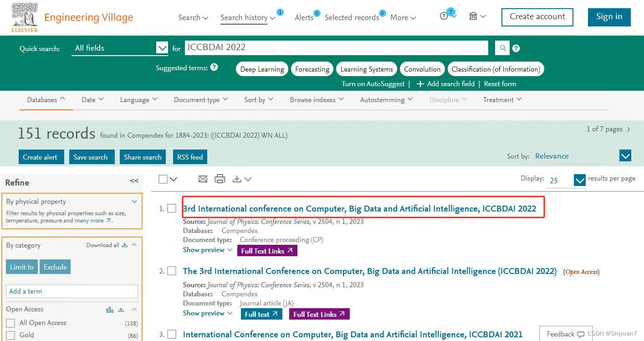
Task: Click the Elsevier tree logo
Action: click(x=25, y=17)
